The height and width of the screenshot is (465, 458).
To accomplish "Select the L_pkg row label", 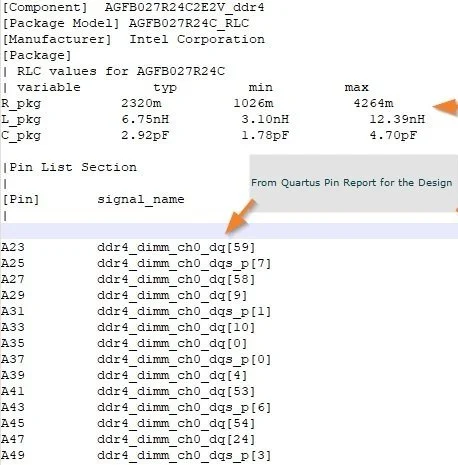I will point(21,120).
